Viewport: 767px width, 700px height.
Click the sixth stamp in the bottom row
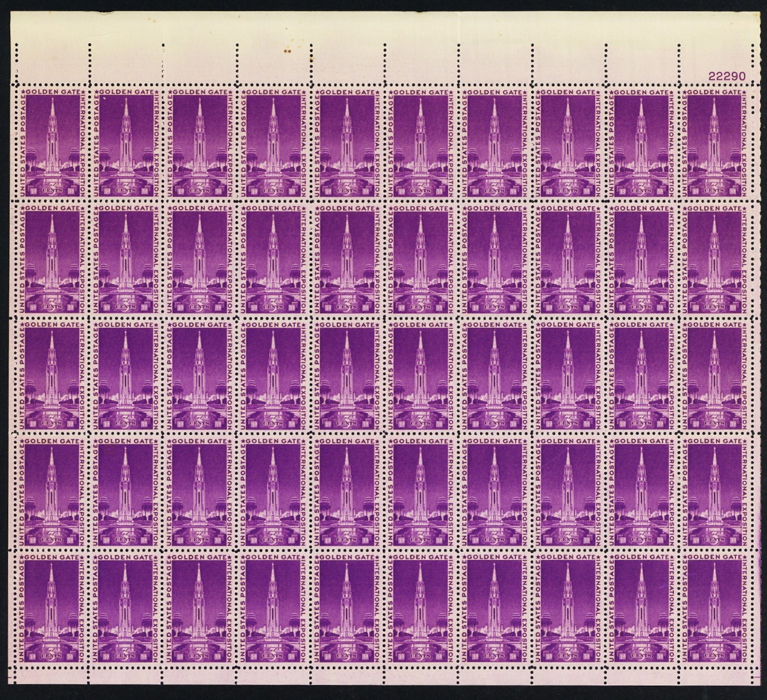(x=420, y=607)
